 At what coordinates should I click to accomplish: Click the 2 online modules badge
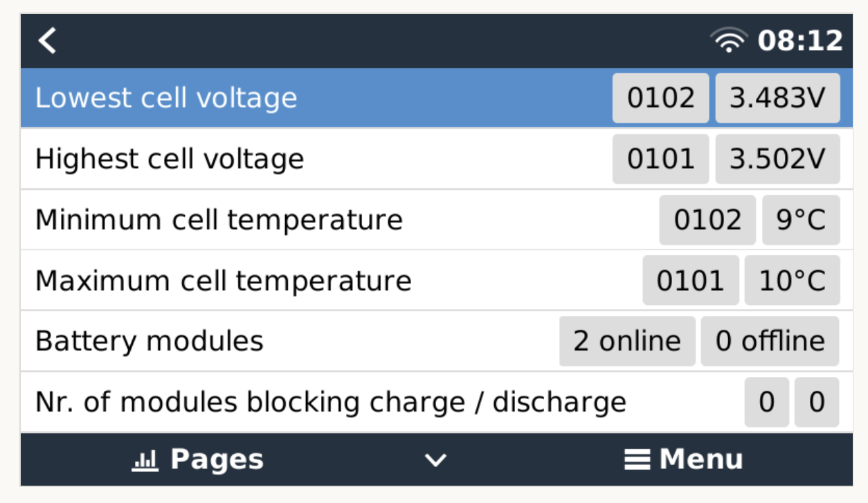pyautogui.click(x=627, y=342)
